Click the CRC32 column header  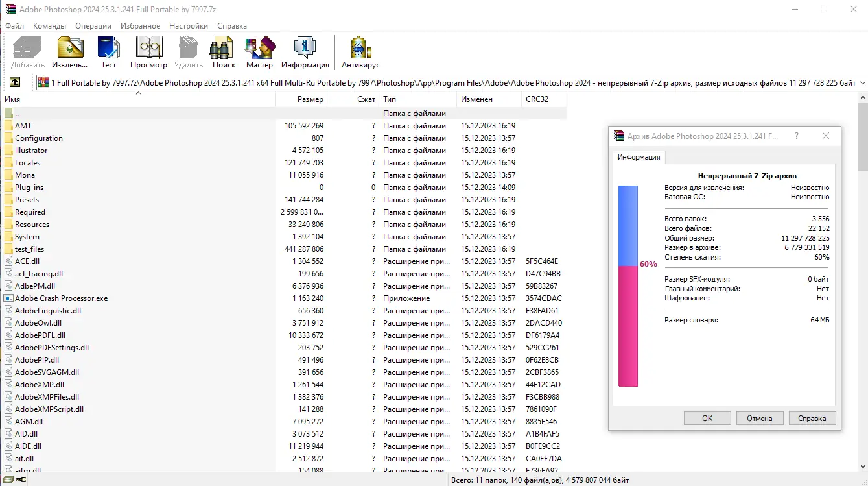click(545, 99)
